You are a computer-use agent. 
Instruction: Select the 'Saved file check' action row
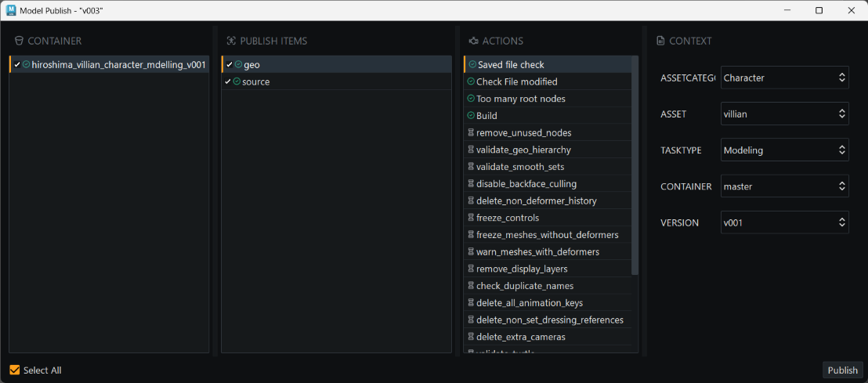click(x=548, y=65)
